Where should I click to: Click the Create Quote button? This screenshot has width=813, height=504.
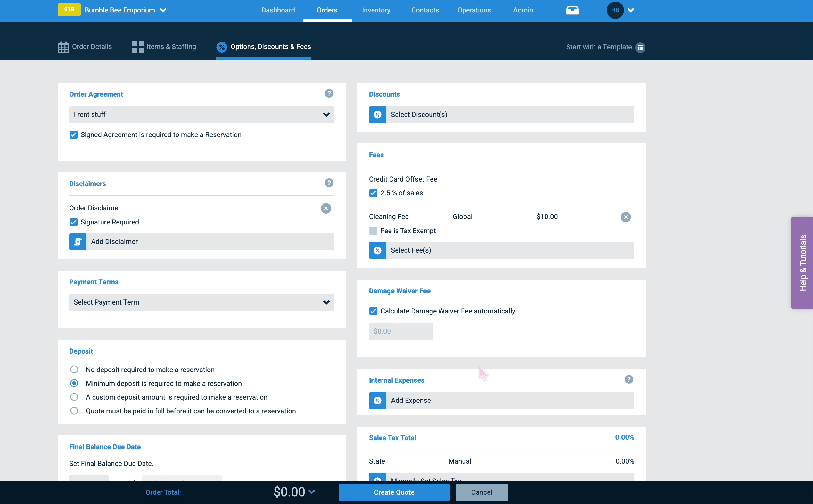394,493
